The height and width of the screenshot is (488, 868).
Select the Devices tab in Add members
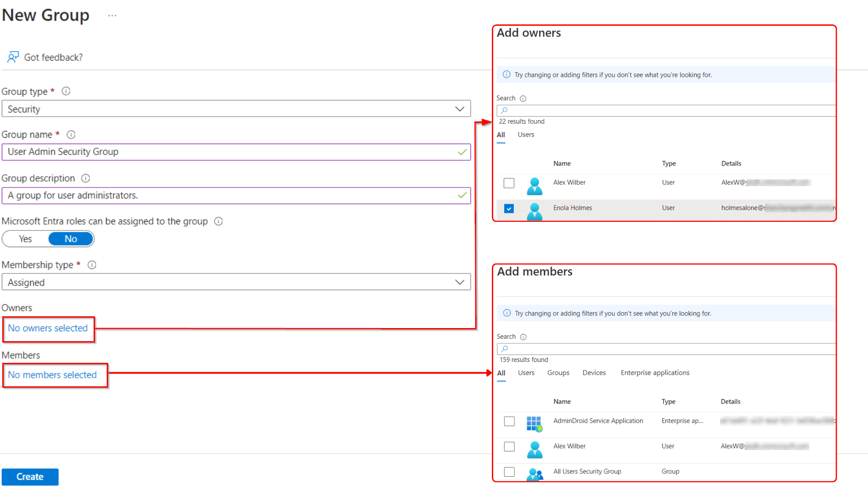pos(594,373)
